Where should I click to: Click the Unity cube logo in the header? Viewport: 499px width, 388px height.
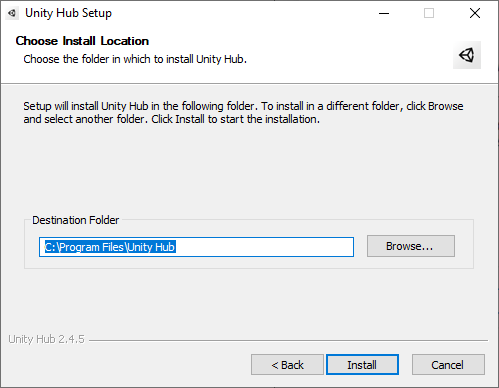tap(467, 55)
